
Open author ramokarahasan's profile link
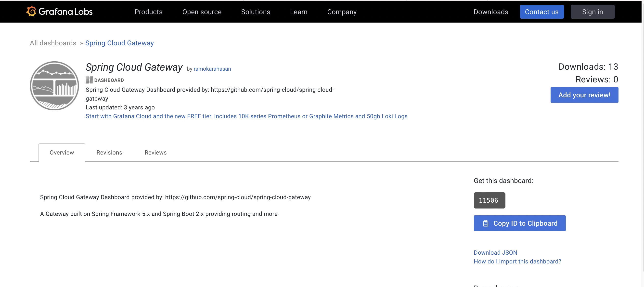212,69
